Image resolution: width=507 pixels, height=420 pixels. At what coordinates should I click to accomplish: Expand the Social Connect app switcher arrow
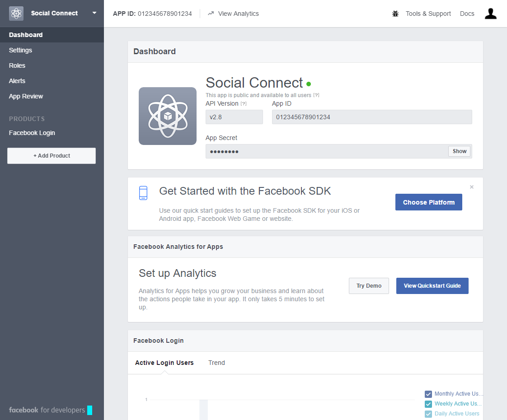94,13
